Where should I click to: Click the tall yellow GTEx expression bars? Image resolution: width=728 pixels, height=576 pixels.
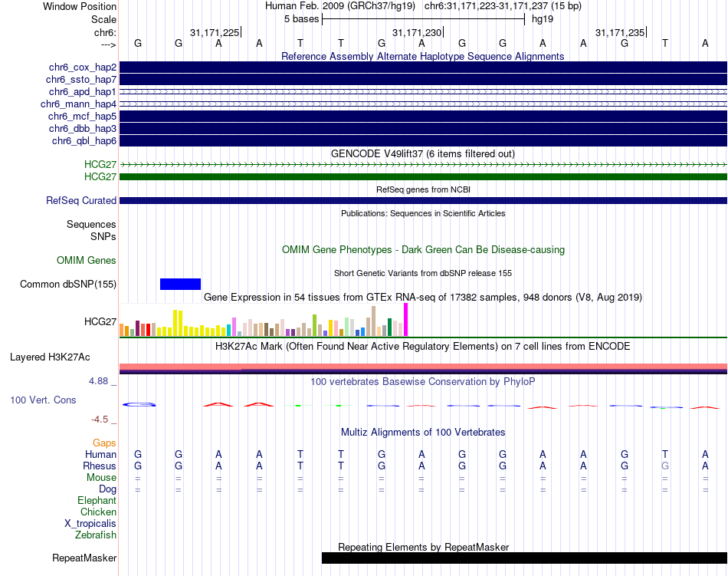(x=178, y=323)
